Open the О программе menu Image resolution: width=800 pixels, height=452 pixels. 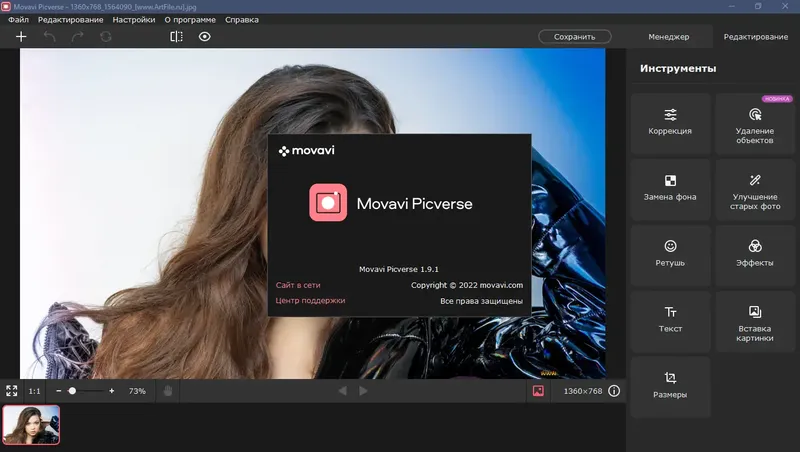(190, 20)
